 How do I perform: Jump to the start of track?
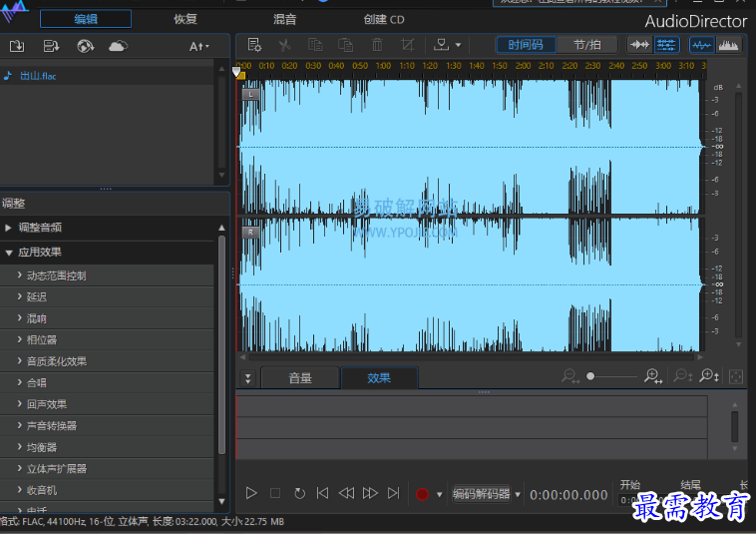(322, 493)
